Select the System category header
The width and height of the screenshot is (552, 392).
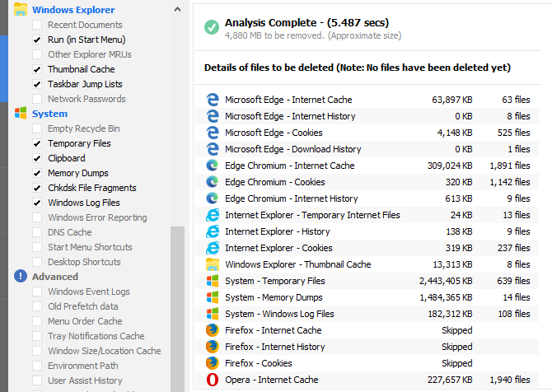pos(49,114)
